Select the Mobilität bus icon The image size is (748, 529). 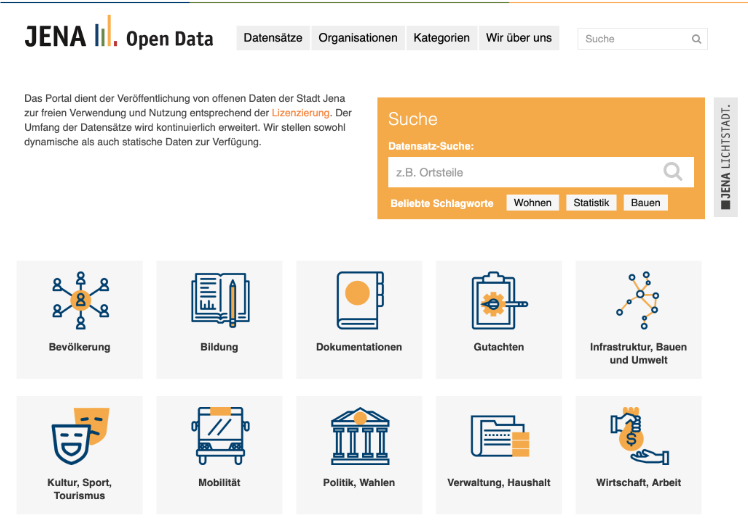tap(219, 435)
